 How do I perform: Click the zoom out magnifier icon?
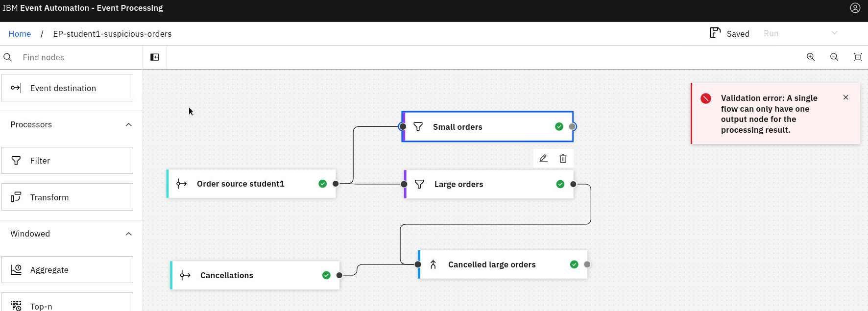pyautogui.click(x=834, y=57)
